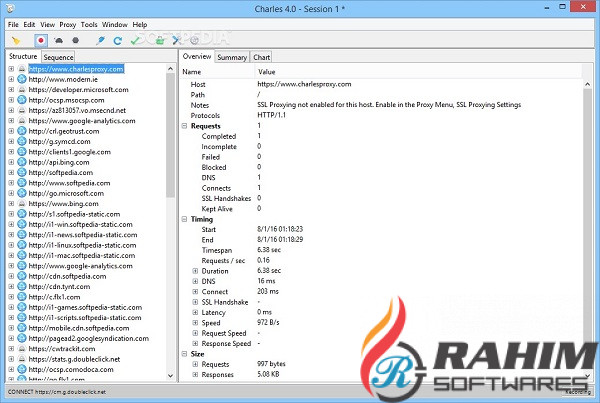Expand the http://www.modern.ie node
Image resolution: width=600 pixels, height=403 pixels.
(11, 79)
